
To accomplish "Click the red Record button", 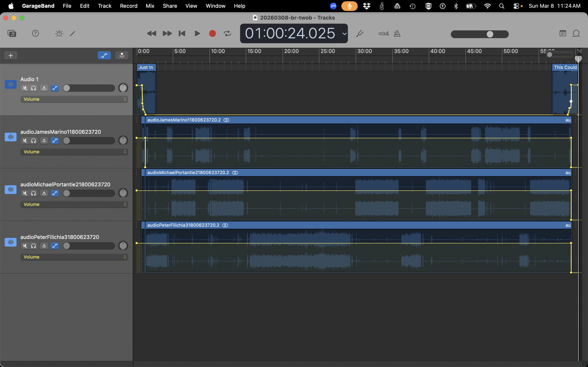I will 212,33.
